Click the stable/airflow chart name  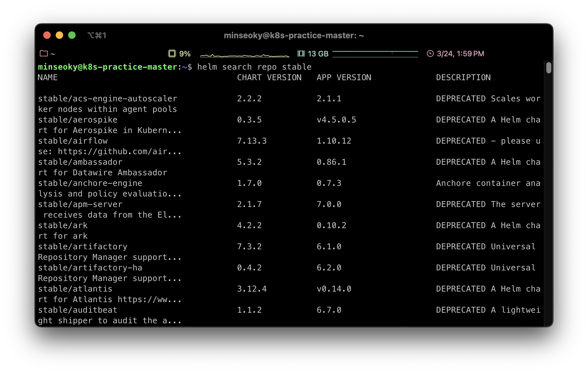[73, 141]
